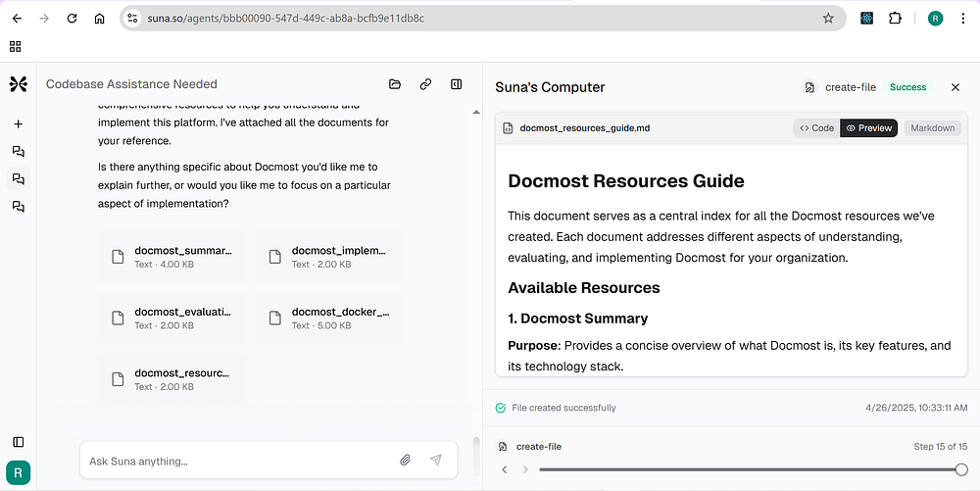Open the folder files icon in header
The height and width of the screenshot is (491, 980).
(x=395, y=83)
